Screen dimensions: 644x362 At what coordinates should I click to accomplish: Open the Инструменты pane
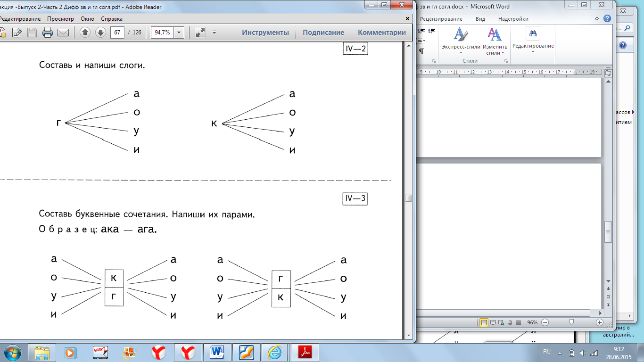(x=265, y=33)
